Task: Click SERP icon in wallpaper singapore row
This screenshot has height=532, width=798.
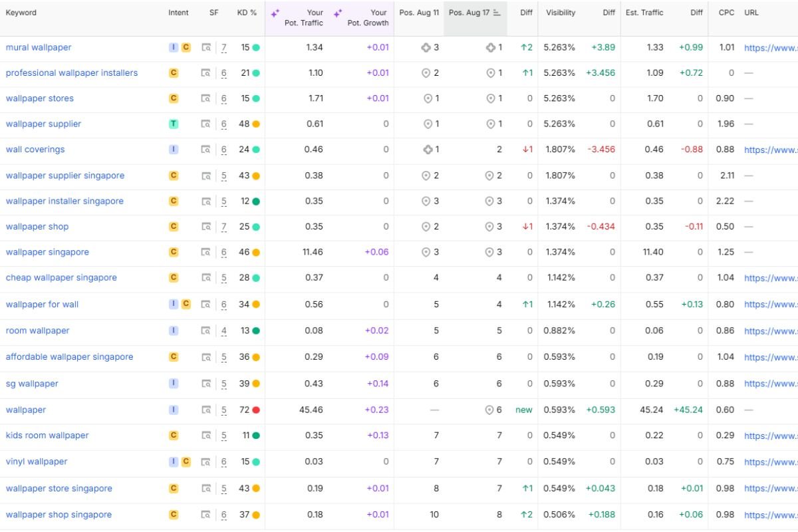Action: pos(206,252)
